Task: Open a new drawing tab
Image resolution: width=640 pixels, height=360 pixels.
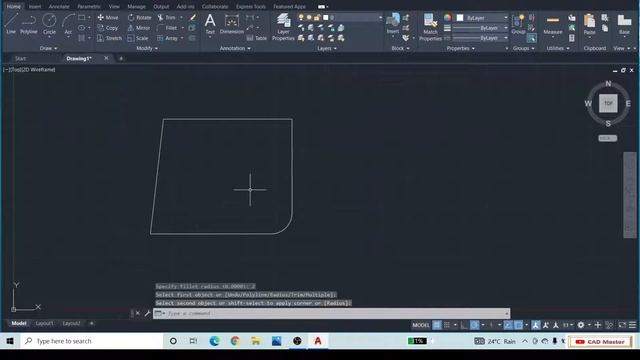Action: point(121,58)
